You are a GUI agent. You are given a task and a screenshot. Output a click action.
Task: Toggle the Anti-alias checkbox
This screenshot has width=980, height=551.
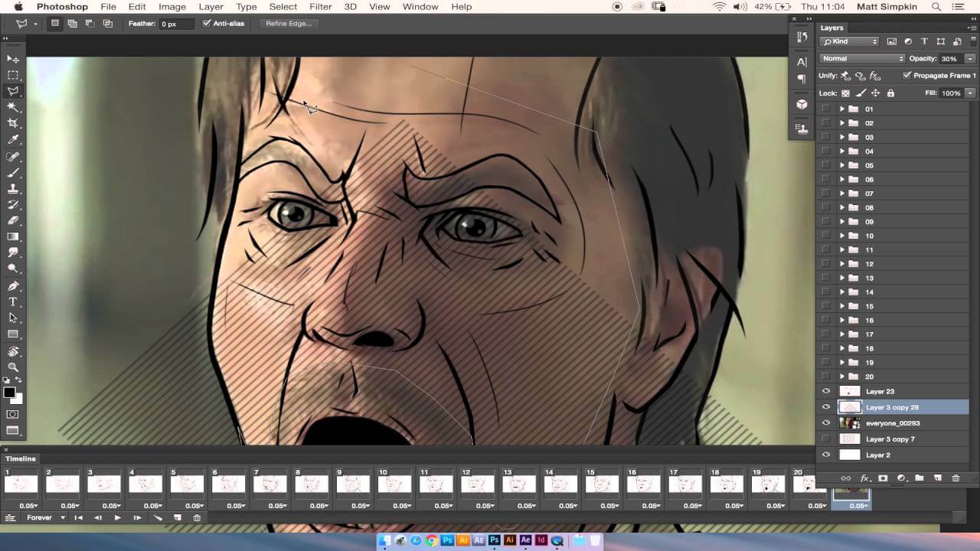[x=206, y=24]
